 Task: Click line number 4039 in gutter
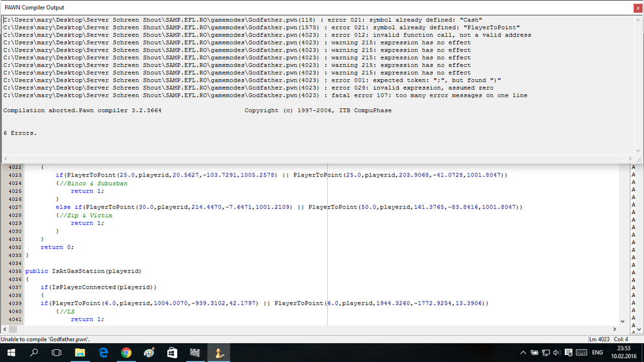pos(15,303)
